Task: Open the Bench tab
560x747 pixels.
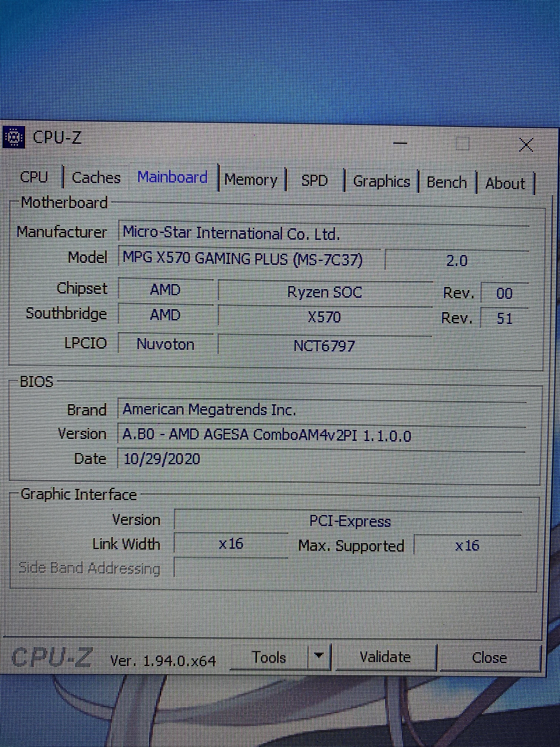Action: 447,182
